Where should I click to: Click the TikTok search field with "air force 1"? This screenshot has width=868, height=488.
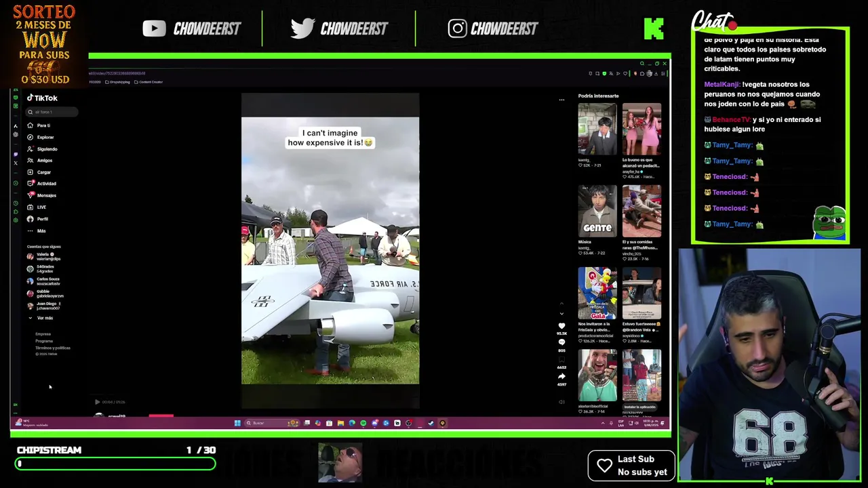51,112
